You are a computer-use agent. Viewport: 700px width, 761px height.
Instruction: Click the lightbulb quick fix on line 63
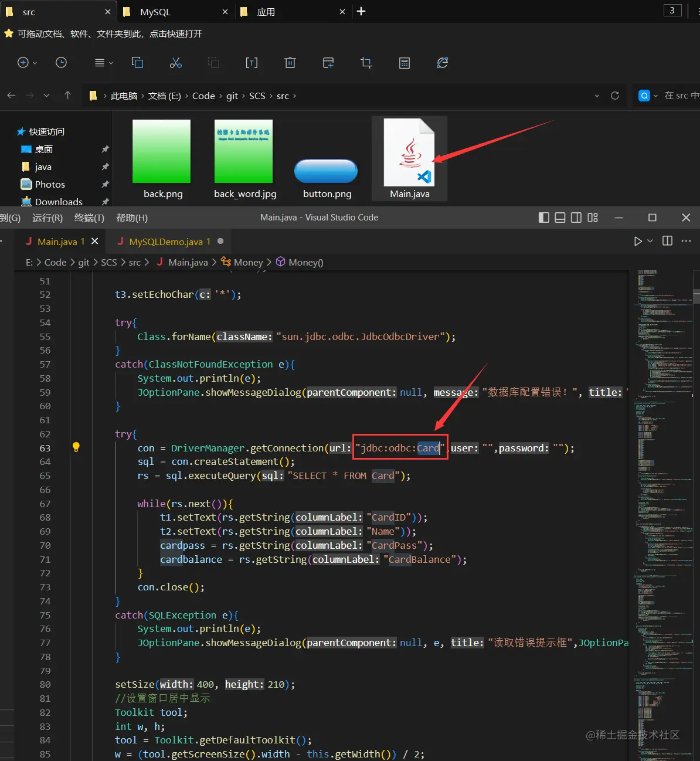click(x=76, y=447)
